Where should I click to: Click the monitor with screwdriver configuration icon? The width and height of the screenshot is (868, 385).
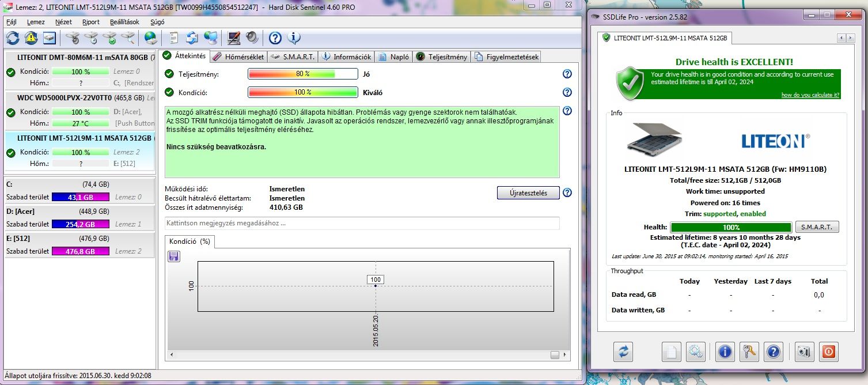[x=234, y=38]
